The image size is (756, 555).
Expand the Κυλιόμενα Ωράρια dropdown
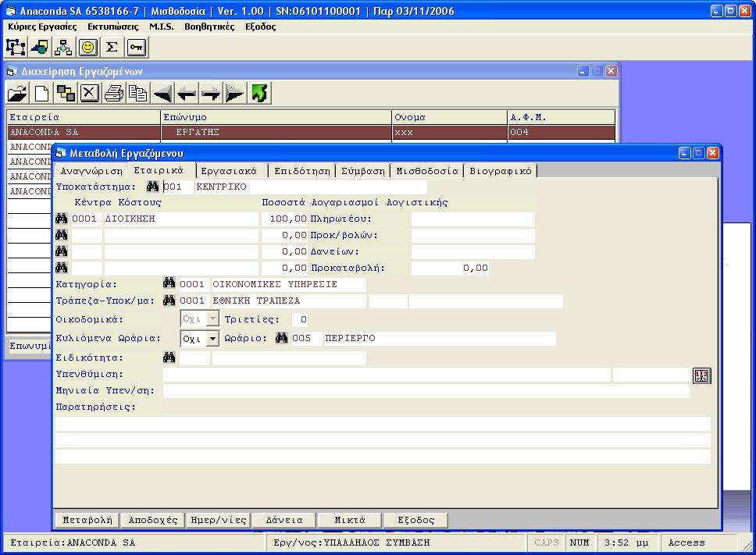point(212,340)
